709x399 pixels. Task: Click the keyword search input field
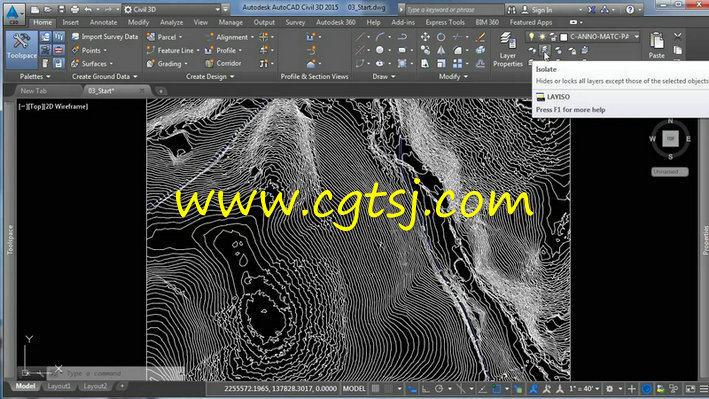pyautogui.click(x=454, y=10)
